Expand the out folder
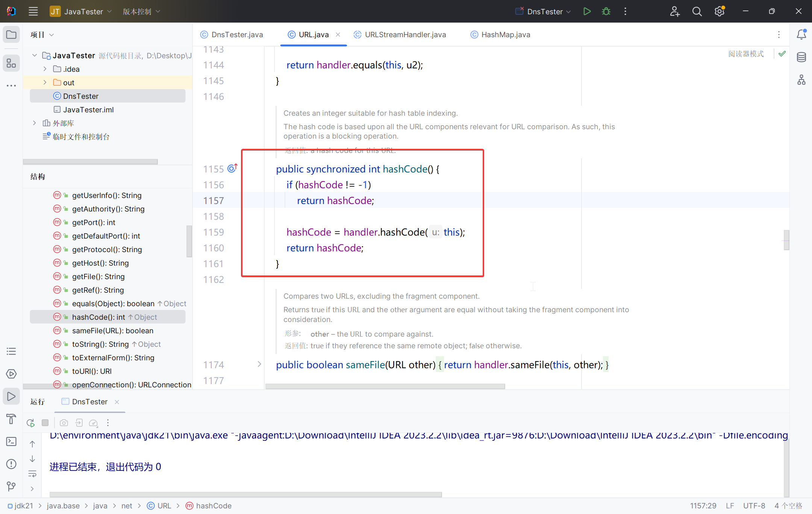This screenshot has height=514, width=812. coord(45,82)
